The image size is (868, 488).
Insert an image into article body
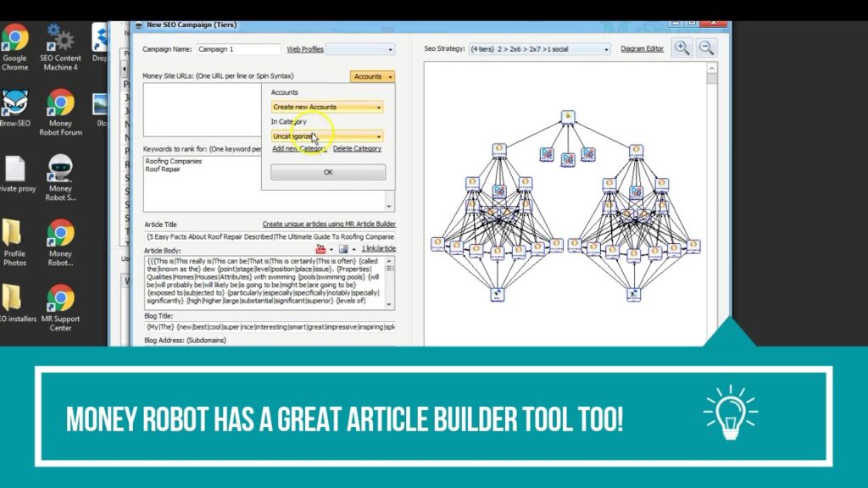343,249
